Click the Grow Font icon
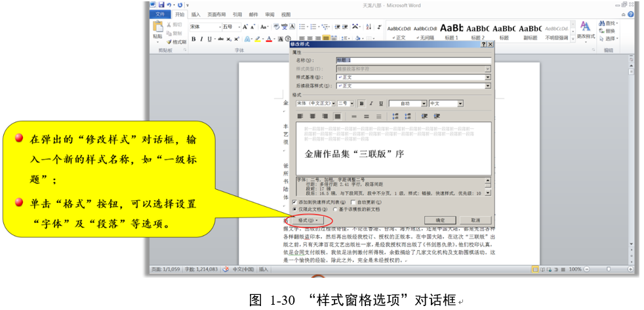644x310 pixels. [245, 27]
